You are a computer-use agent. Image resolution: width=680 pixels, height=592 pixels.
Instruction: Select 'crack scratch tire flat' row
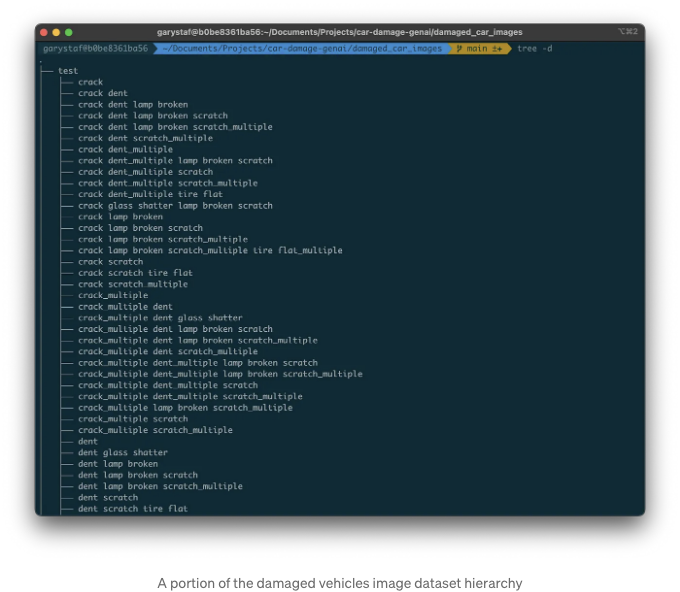pos(135,273)
